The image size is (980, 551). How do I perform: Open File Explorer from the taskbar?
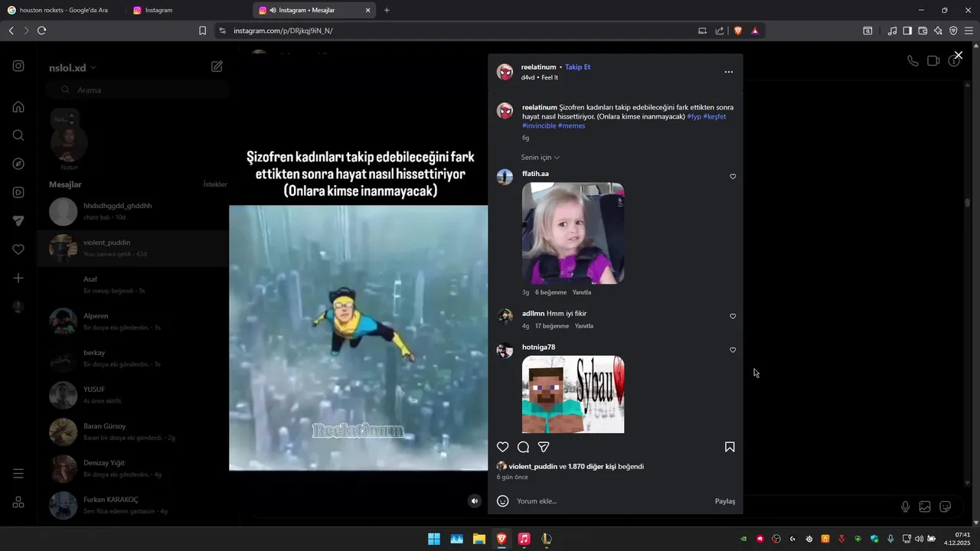coord(479,539)
